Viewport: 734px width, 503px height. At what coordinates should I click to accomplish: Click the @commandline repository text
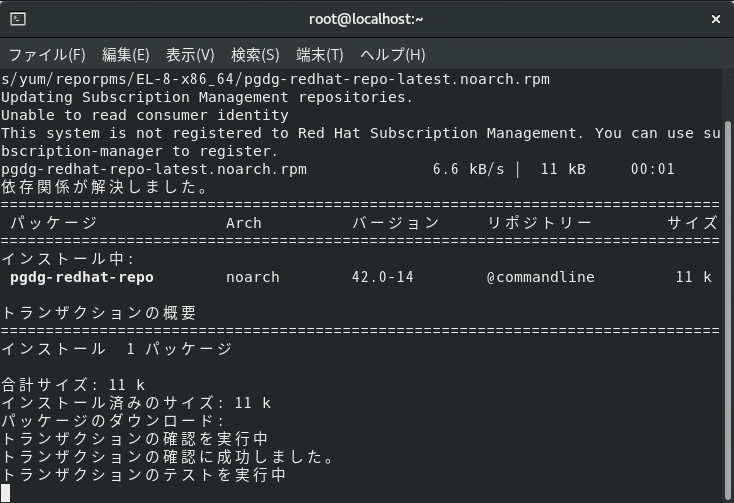pos(541,277)
